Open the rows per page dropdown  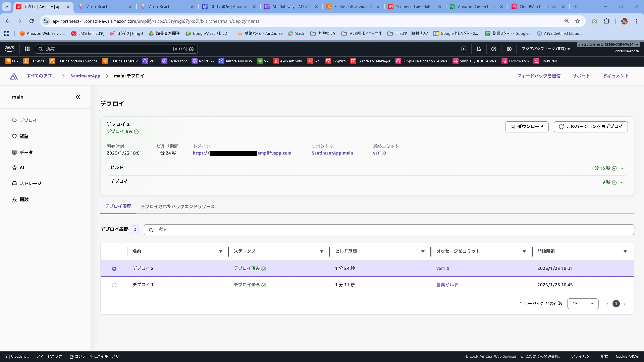click(x=583, y=304)
